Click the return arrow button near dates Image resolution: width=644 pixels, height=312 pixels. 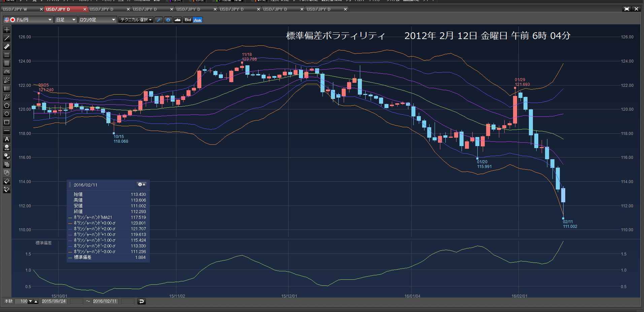[x=142, y=301]
